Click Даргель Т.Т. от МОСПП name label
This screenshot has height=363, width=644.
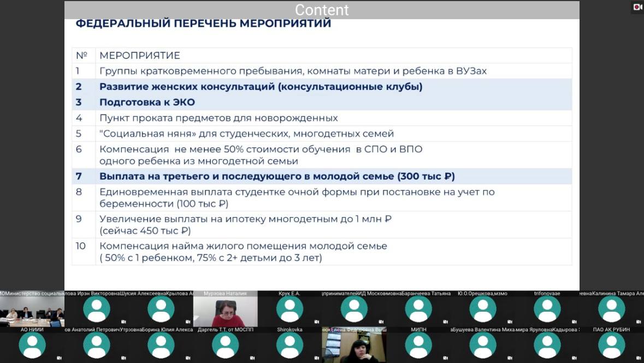point(225,330)
